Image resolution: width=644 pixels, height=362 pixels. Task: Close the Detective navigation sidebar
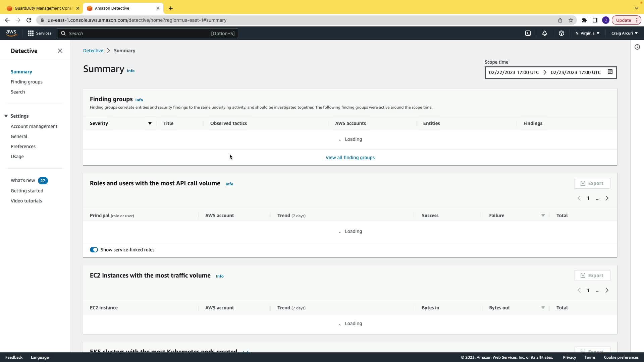click(x=60, y=51)
